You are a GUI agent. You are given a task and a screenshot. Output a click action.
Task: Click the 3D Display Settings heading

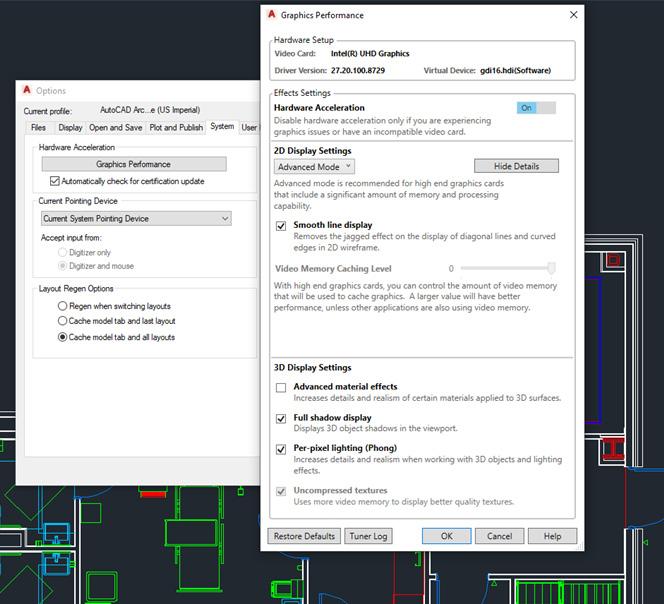tap(313, 368)
